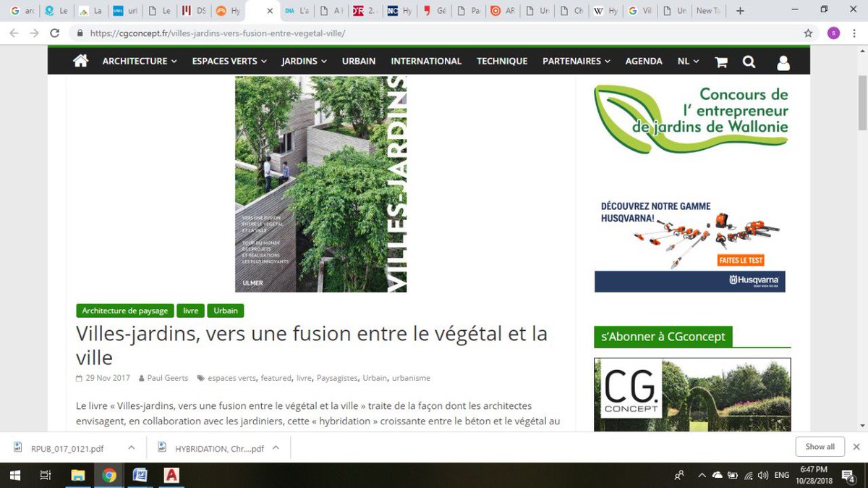The image size is (868, 488).
Task: Open the AGENDA menu item
Action: [644, 62]
